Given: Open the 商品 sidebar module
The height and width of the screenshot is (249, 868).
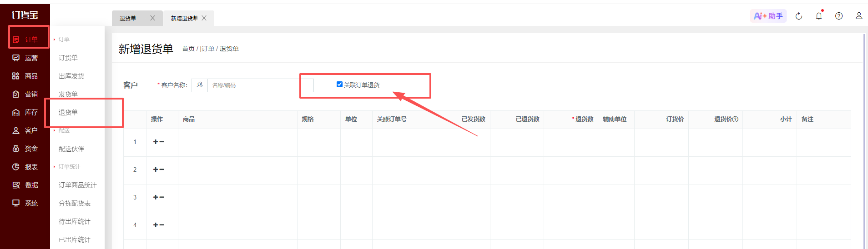Looking at the screenshot, I should pyautogui.click(x=25, y=76).
